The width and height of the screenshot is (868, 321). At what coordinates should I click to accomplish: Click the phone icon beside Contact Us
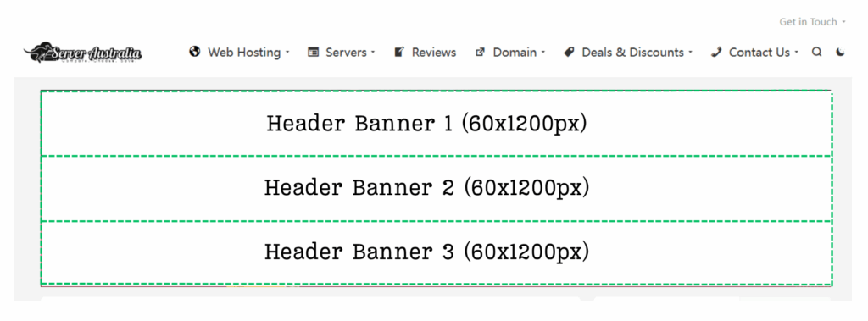click(x=716, y=52)
